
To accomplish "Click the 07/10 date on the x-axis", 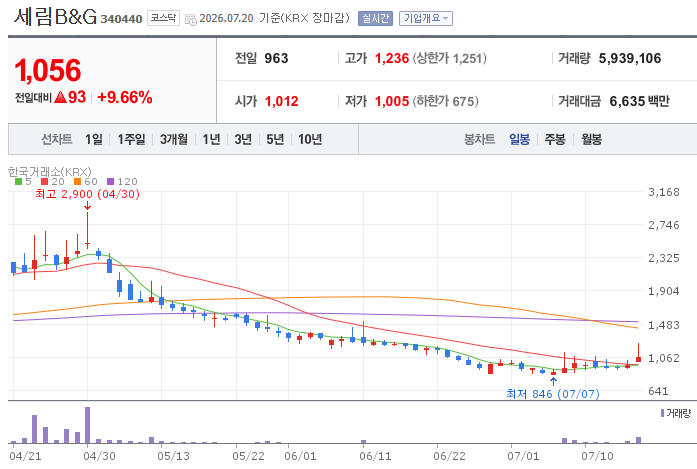I will coord(598,456).
